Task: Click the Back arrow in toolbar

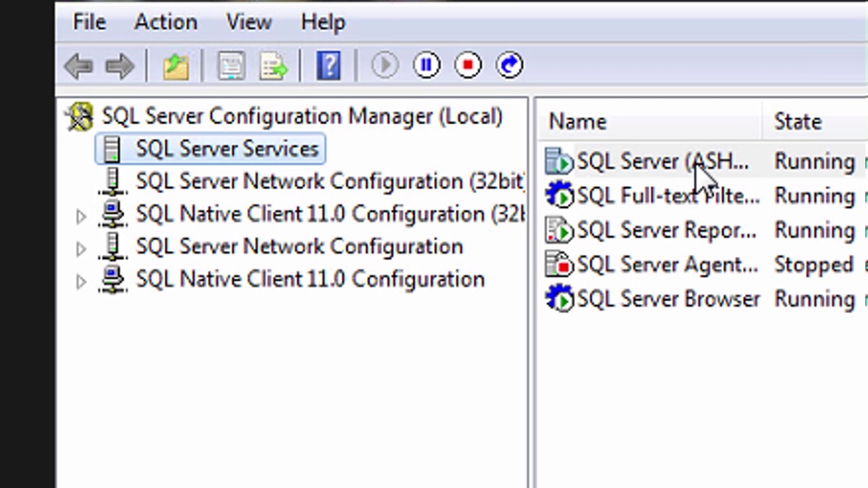Action: pyautogui.click(x=79, y=66)
